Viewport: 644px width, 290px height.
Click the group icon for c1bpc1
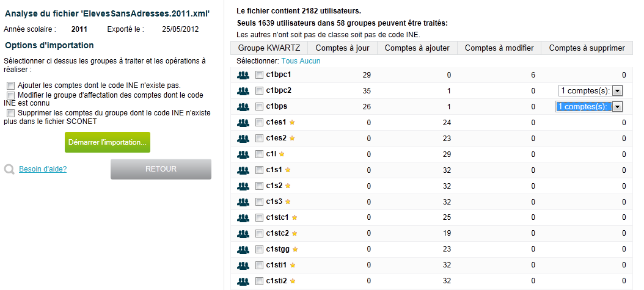(243, 75)
